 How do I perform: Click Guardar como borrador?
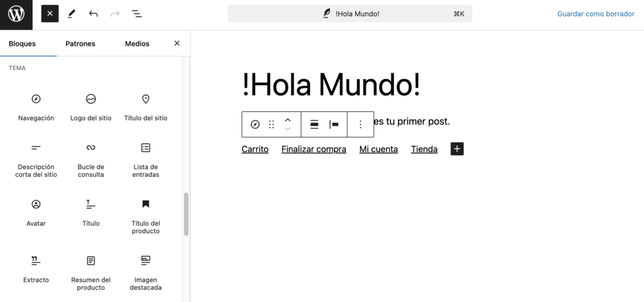(596, 14)
